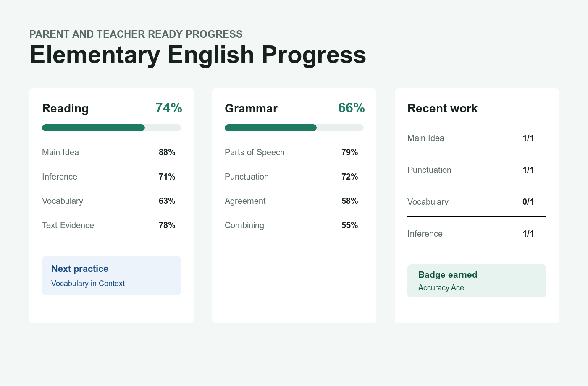Click the Grammar progress bar

pyautogui.click(x=294, y=128)
